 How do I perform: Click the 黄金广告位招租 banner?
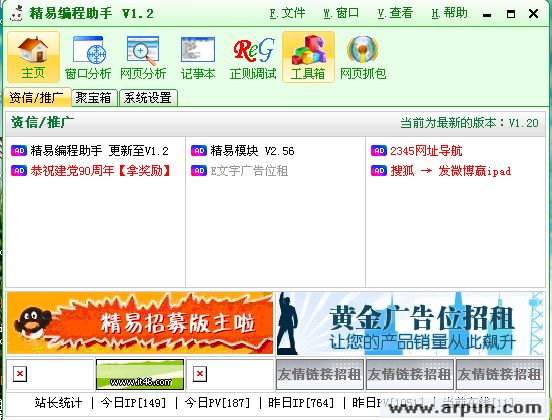(410, 323)
